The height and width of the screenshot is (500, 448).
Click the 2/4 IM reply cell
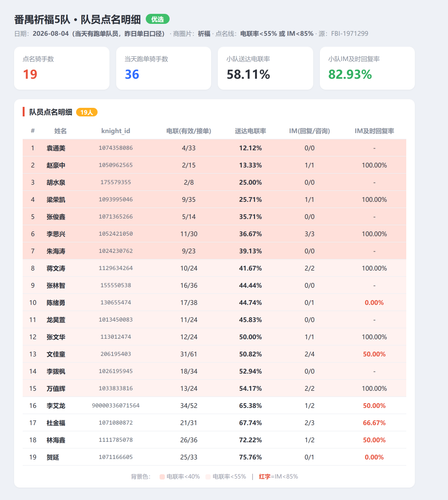click(x=309, y=354)
